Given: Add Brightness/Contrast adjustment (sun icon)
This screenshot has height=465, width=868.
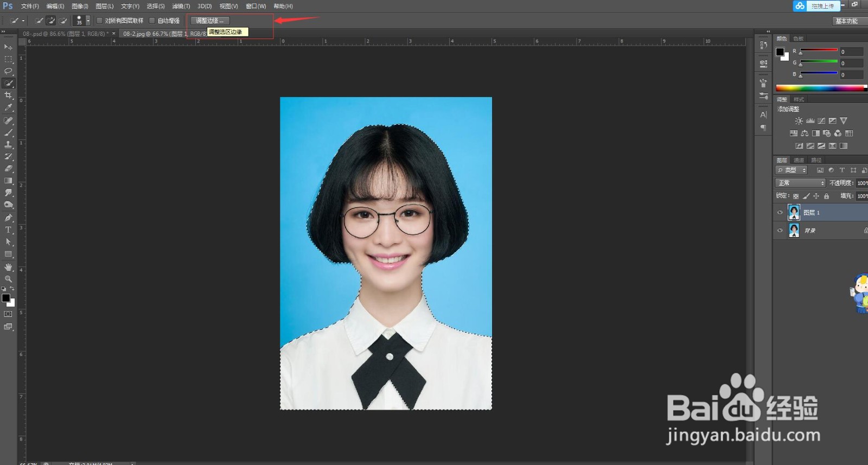Looking at the screenshot, I should [799, 121].
